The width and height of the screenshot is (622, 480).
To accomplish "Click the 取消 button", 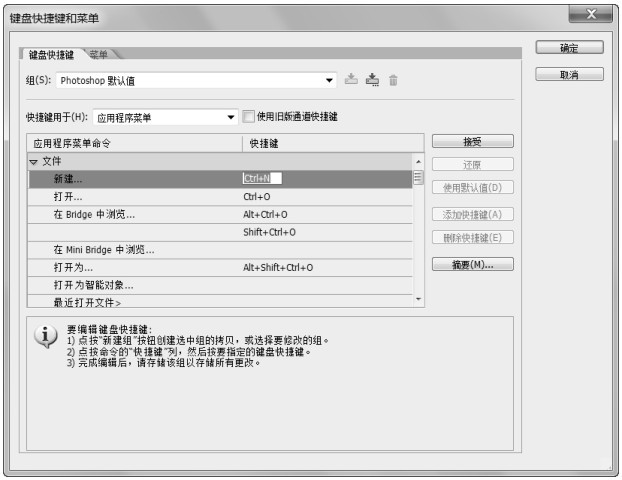I will tap(569, 75).
